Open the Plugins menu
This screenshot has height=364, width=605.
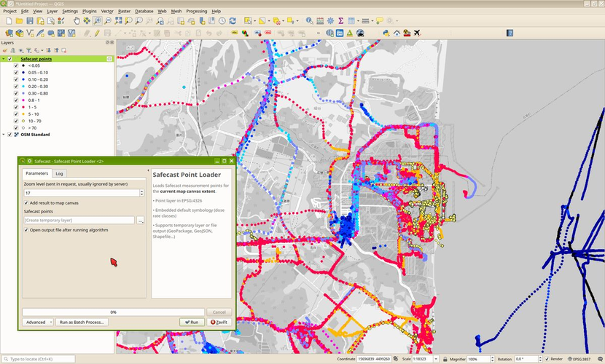90,11
